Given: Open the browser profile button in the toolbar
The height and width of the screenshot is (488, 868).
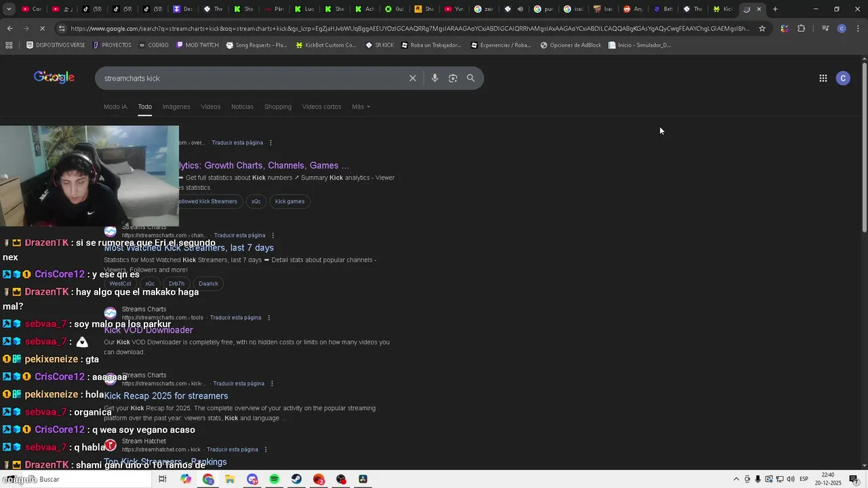Looking at the screenshot, I should (842, 28).
